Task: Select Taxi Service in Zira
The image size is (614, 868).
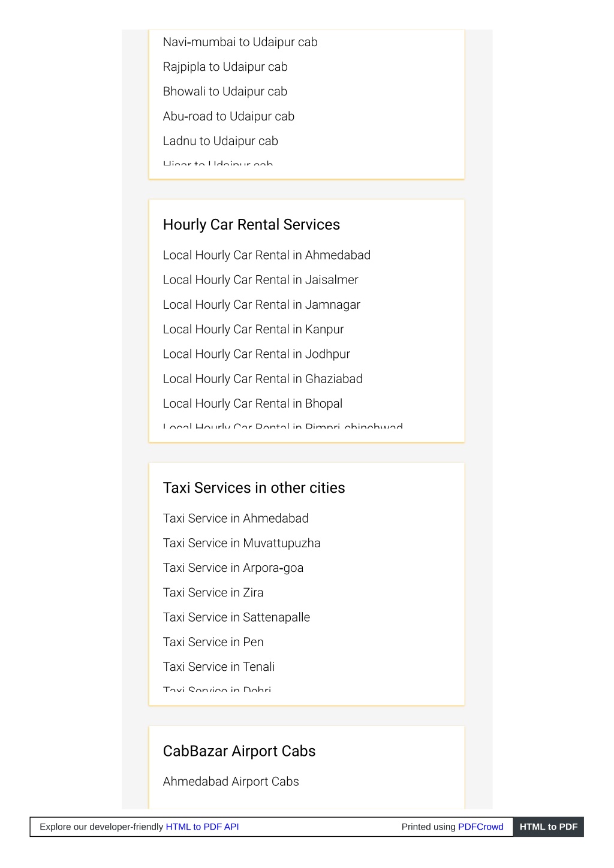Action: pos(213,592)
